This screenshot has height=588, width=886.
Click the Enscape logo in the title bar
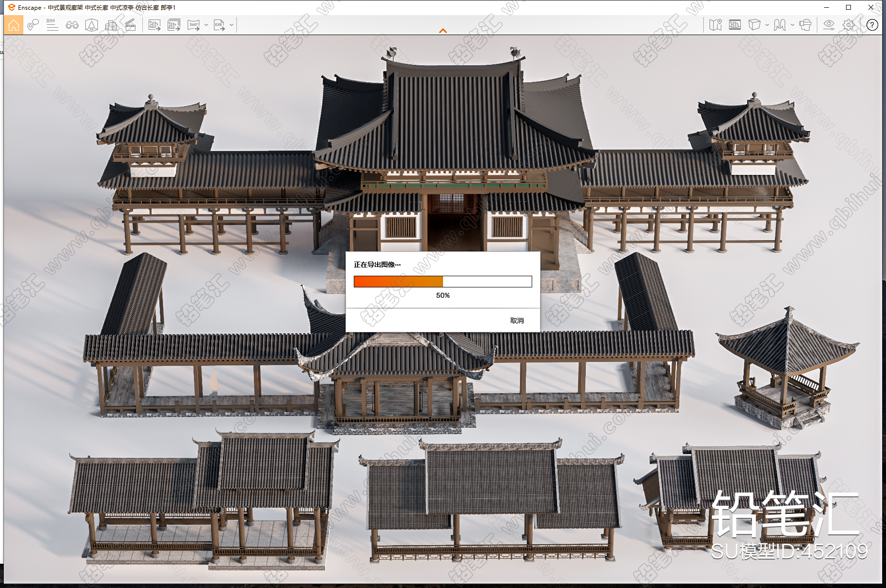tap(12, 7)
